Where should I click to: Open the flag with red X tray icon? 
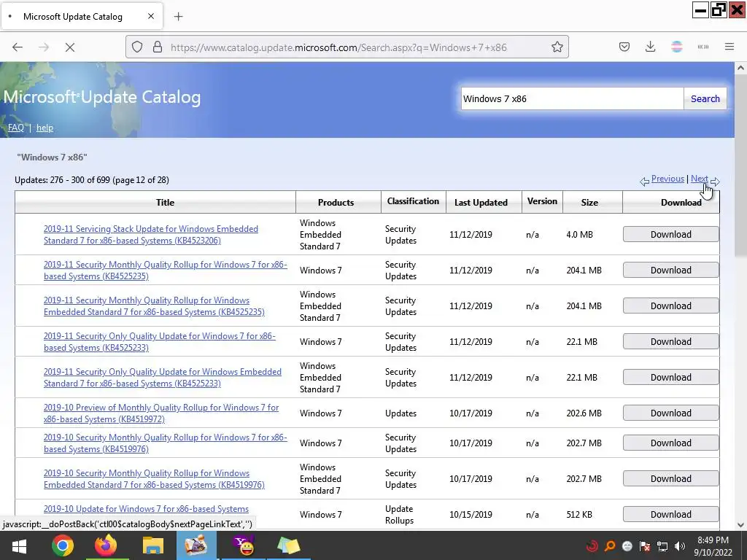pos(645,546)
